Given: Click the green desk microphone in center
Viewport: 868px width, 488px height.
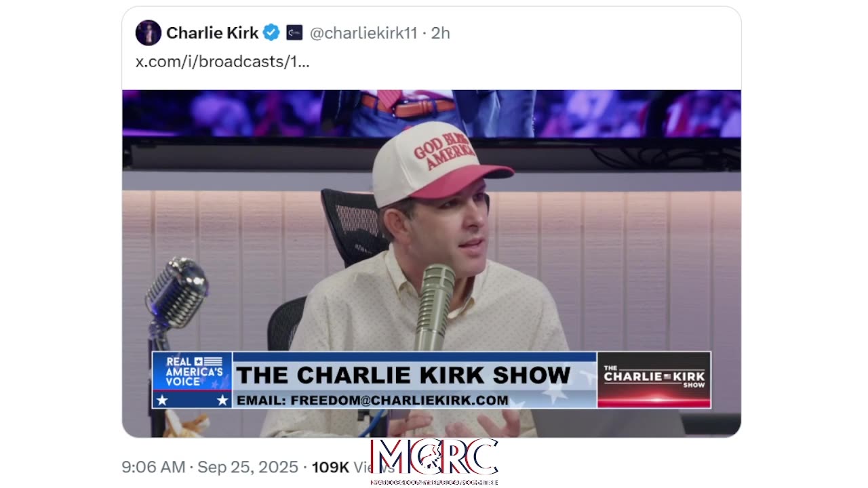Looking at the screenshot, I should click(x=435, y=308).
